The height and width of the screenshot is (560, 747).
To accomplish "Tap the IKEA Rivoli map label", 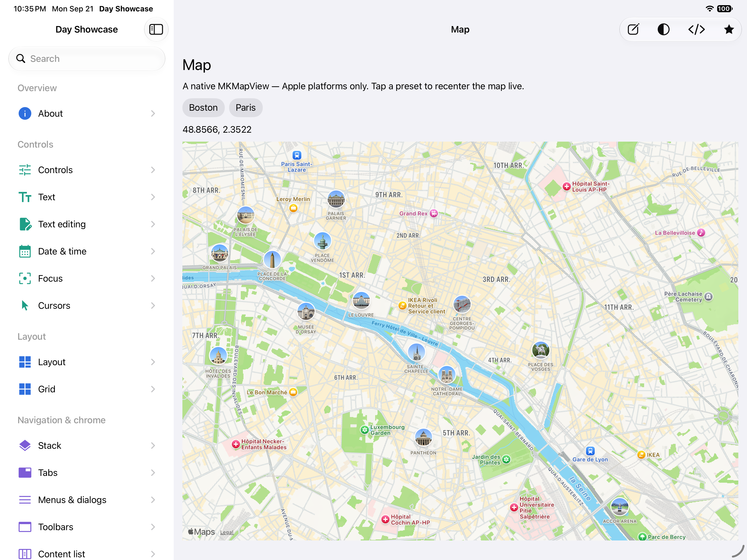I will coord(426,306).
